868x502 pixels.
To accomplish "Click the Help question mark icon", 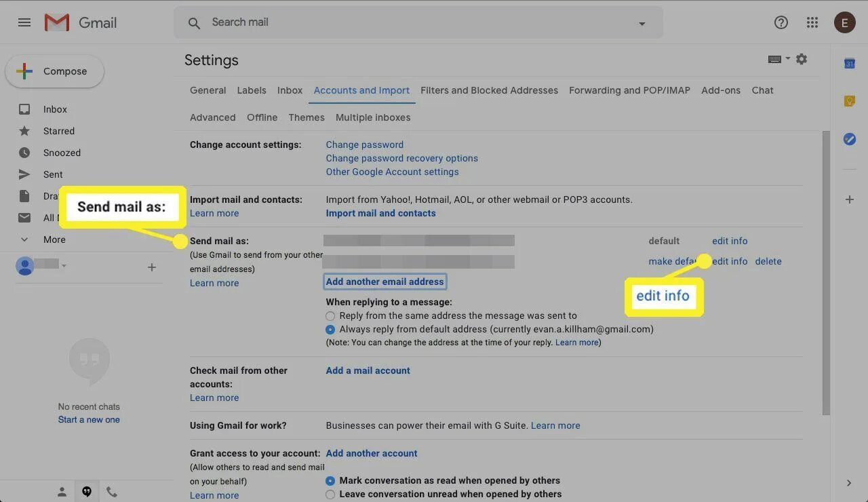I will tap(781, 22).
